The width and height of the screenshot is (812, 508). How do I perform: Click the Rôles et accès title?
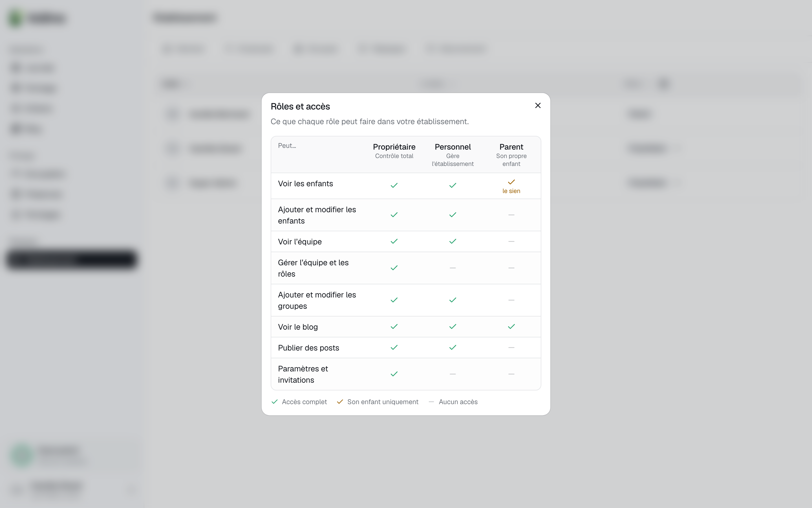(x=300, y=106)
